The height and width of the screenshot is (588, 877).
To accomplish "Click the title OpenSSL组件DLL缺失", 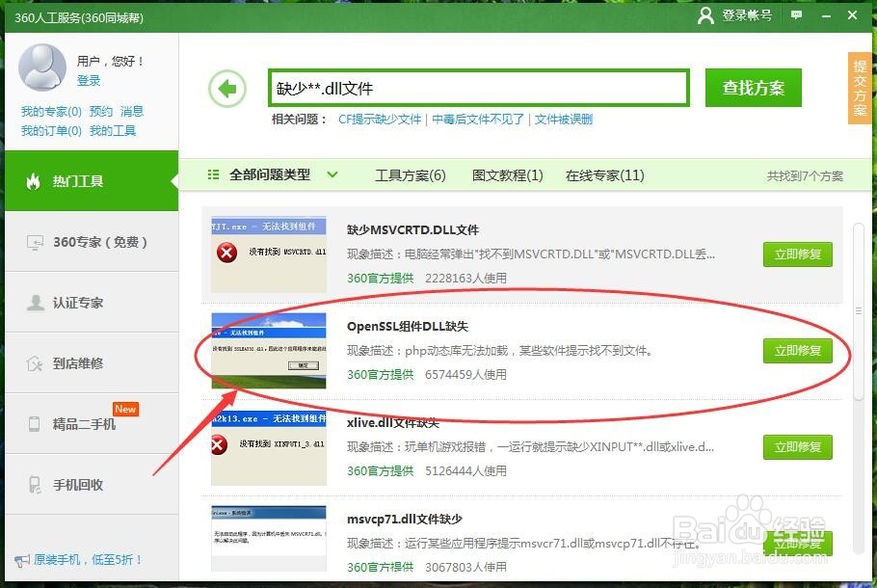I will (x=407, y=326).
